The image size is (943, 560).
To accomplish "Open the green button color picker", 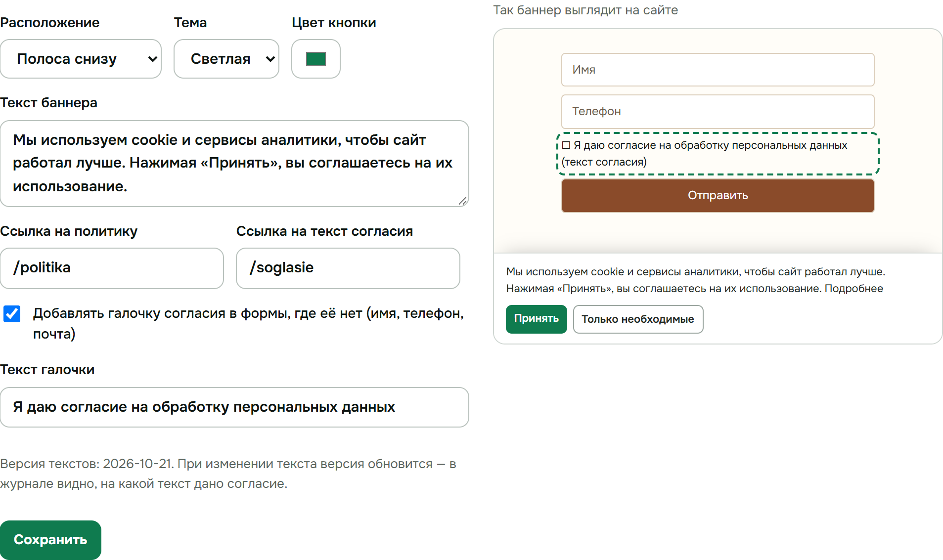I will pyautogui.click(x=316, y=59).
